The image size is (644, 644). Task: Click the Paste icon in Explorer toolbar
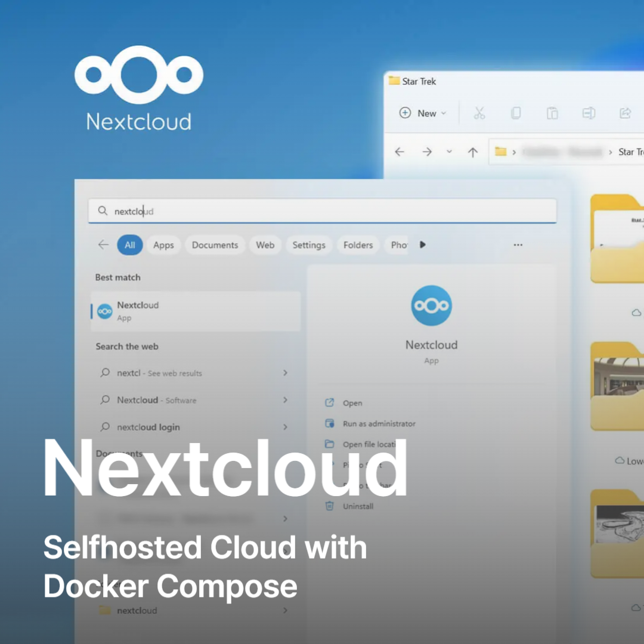(552, 113)
